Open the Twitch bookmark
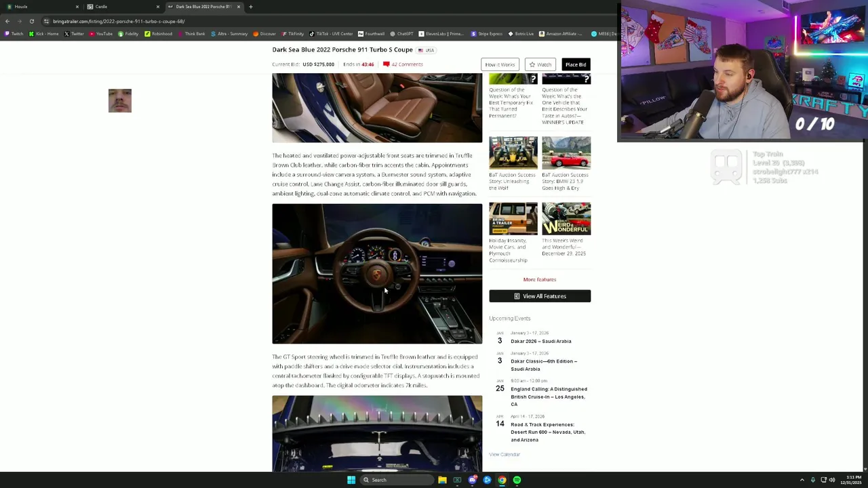This screenshot has height=488, width=868. 14,34
